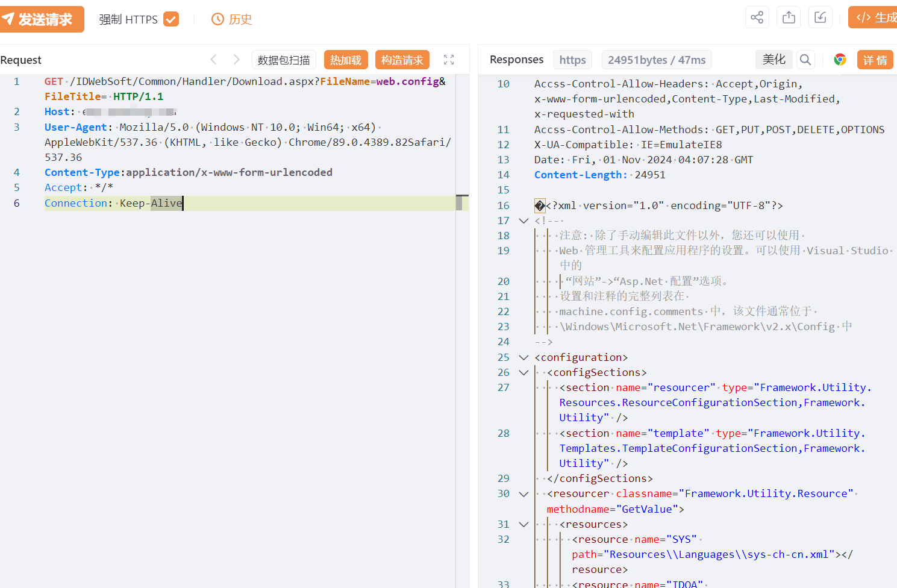Screen dimensions: 897x588
Task: Click the GET request line in editor
Action: [x=245, y=81]
